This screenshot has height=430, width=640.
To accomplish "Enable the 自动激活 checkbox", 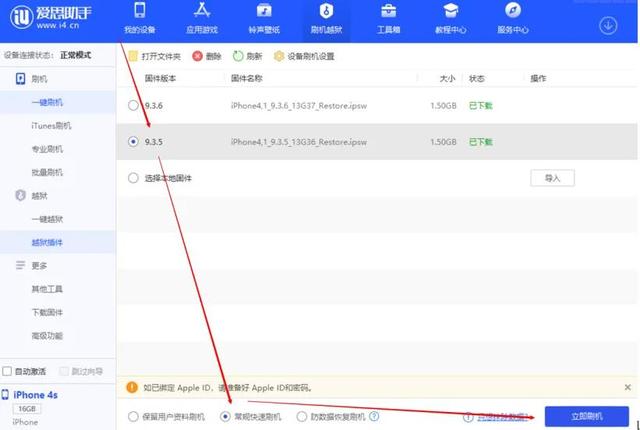I will tap(7, 371).
